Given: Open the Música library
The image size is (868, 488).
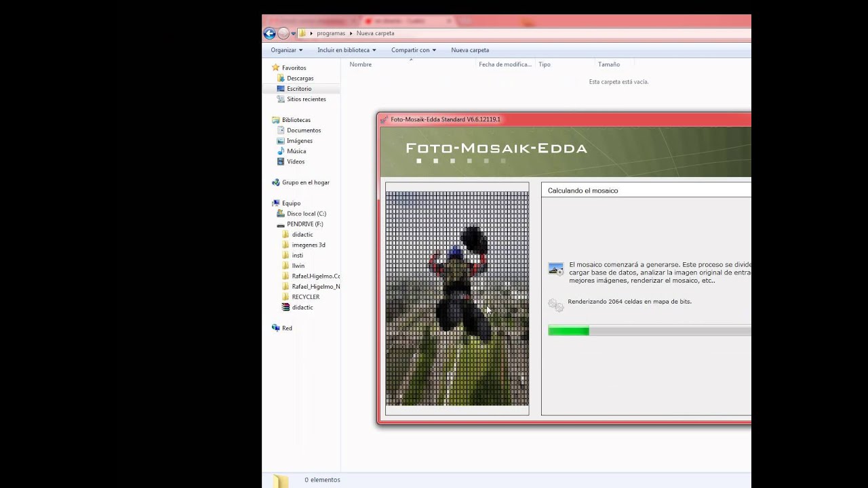Looking at the screenshot, I should tap(296, 151).
